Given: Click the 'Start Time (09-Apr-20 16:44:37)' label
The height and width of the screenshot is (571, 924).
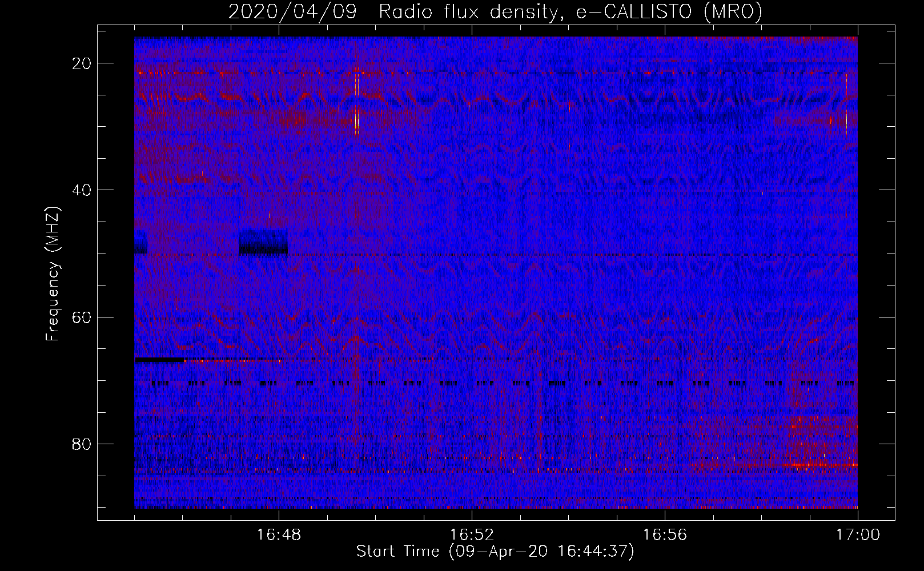Looking at the screenshot, I should (495, 552).
